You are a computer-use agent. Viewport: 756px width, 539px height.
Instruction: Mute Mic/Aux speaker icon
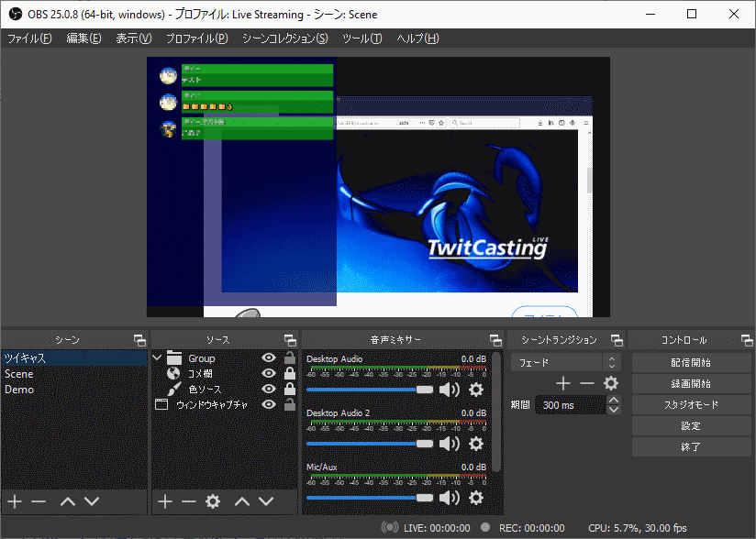[x=450, y=498]
